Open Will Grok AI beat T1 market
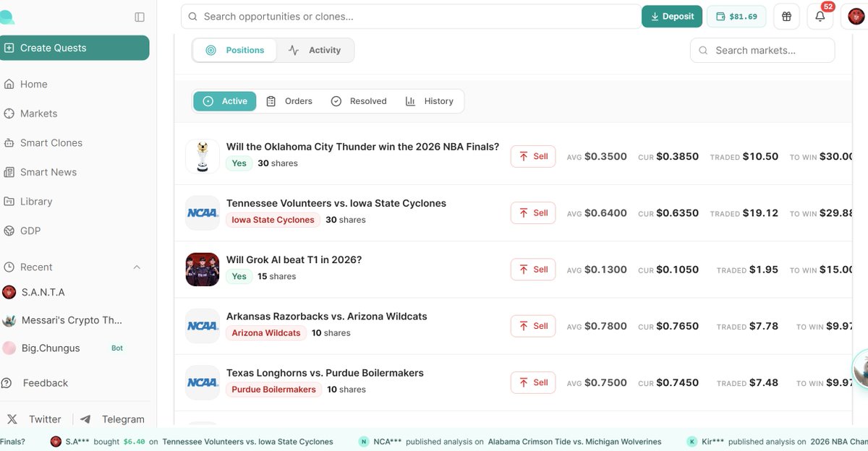 click(294, 259)
